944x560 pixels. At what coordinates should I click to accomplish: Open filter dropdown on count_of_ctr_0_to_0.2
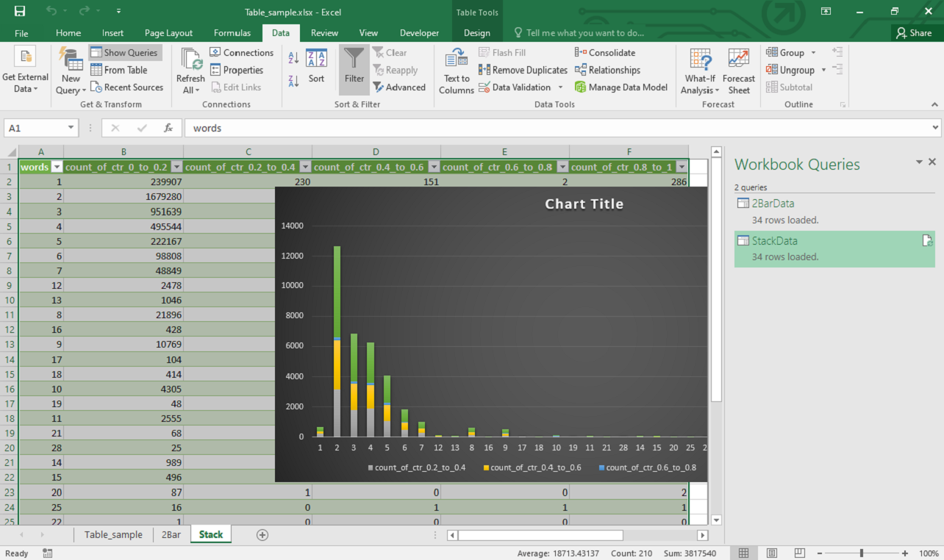point(176,167)
